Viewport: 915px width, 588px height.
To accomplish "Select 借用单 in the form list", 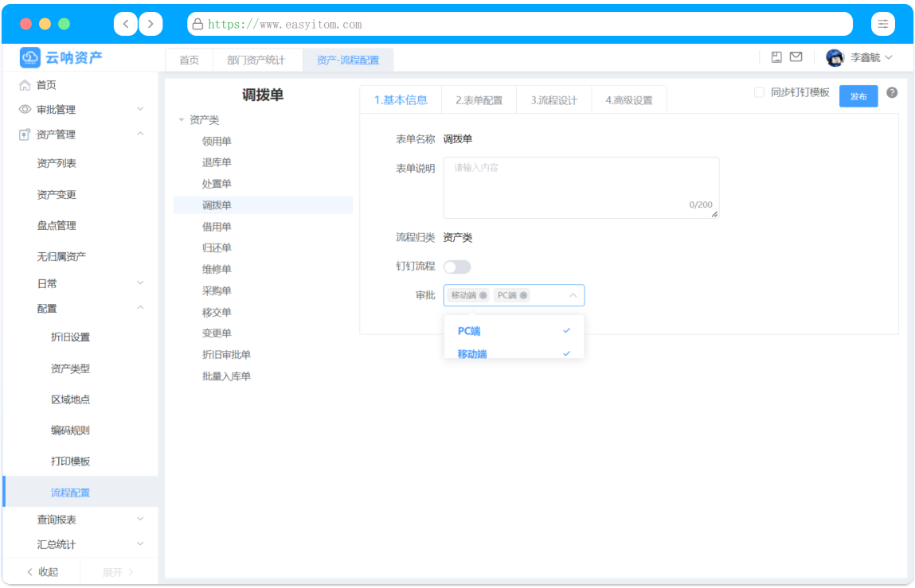I will [217, 227].
